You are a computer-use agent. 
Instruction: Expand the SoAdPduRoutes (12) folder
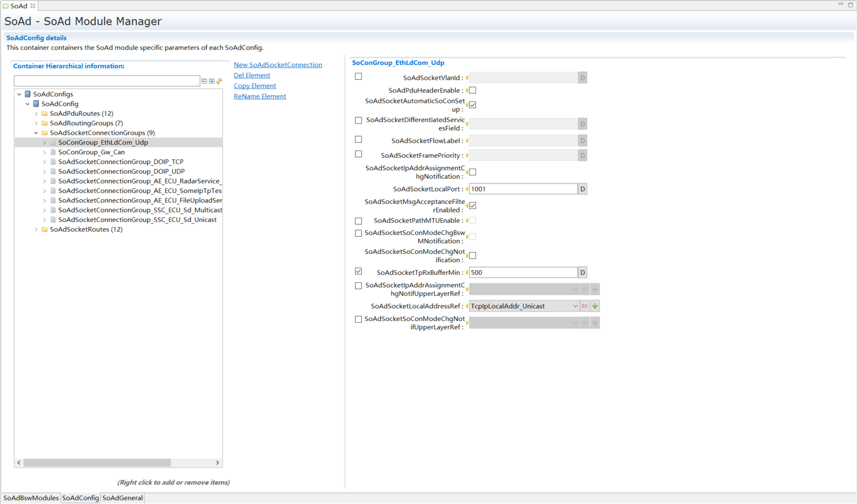point(36,114)
